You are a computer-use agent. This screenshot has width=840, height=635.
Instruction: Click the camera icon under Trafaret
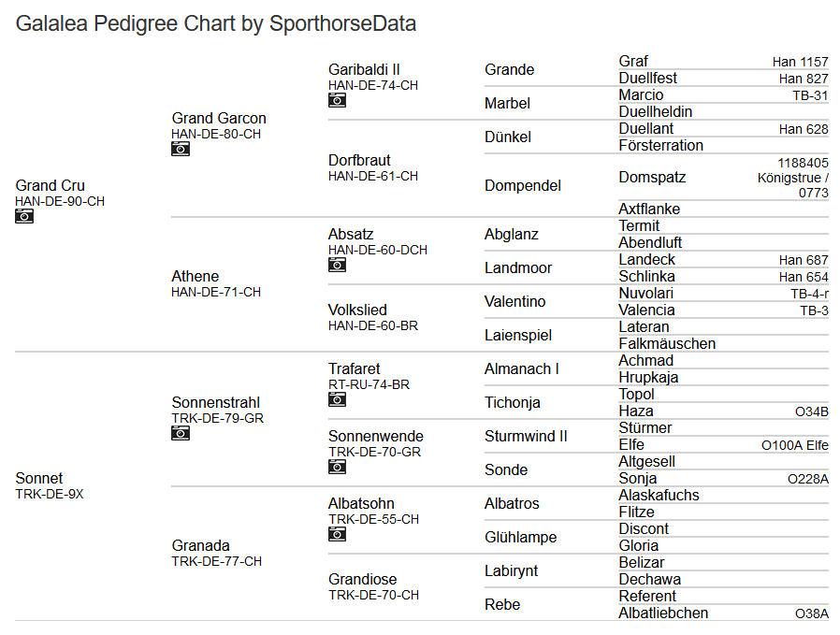point(337,399)
